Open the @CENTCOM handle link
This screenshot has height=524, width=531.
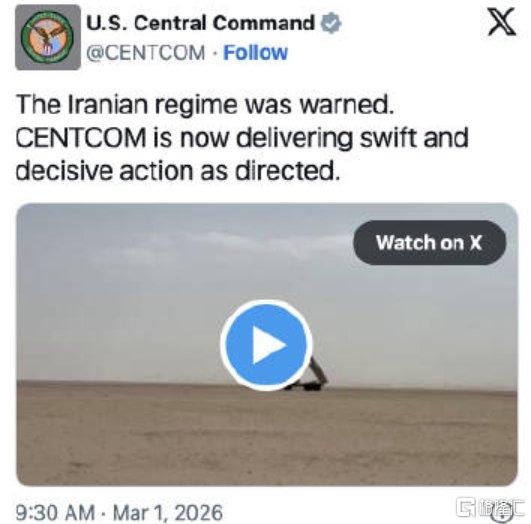pos(146,53)
